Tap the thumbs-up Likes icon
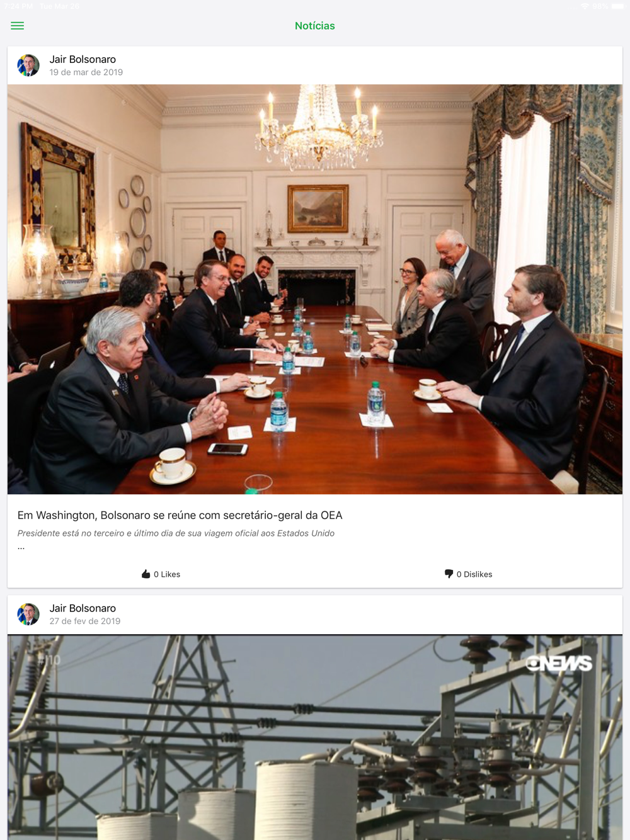This screenshot has width=630, height=840. [146, 574]
